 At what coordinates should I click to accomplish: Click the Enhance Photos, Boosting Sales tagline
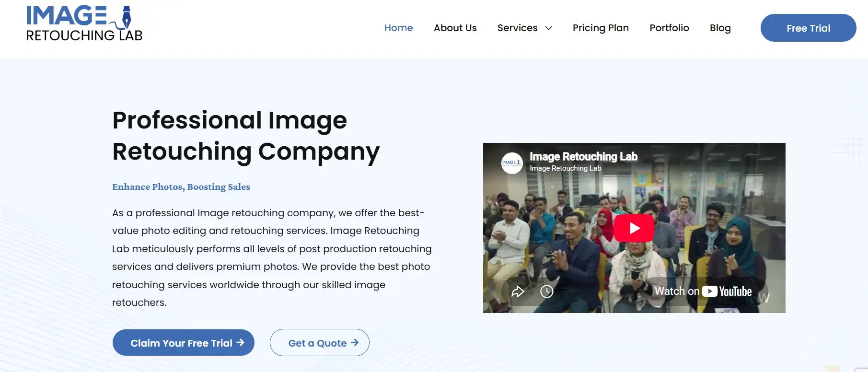pyautogui.click(x=181, y=187)
